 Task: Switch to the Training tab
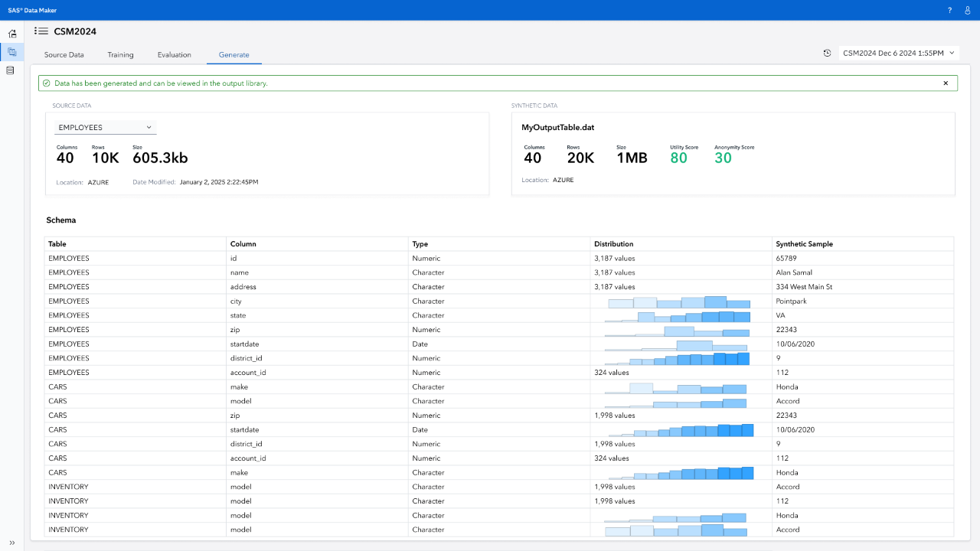120,55
